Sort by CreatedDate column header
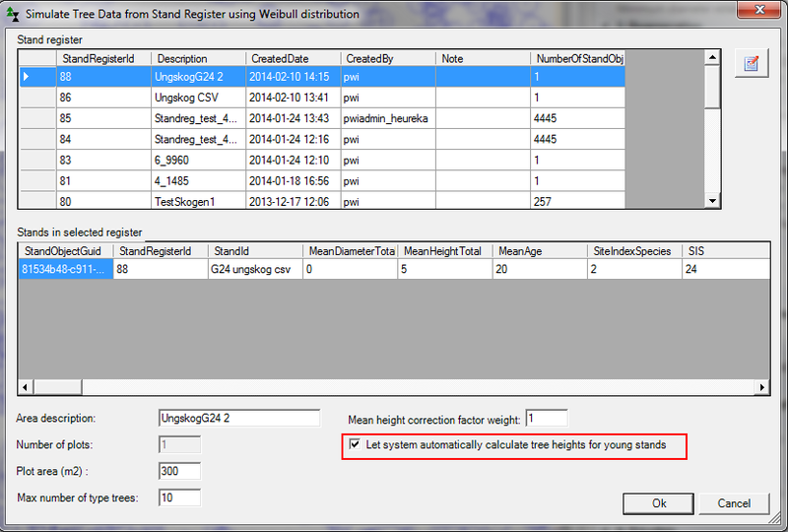 (292, 59)
